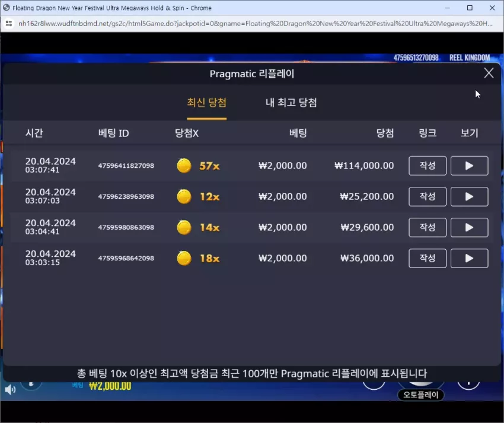Select bet ID 47596238963098
The width and height of the screenshot is (504, 423).
click(x=126, y=196)
